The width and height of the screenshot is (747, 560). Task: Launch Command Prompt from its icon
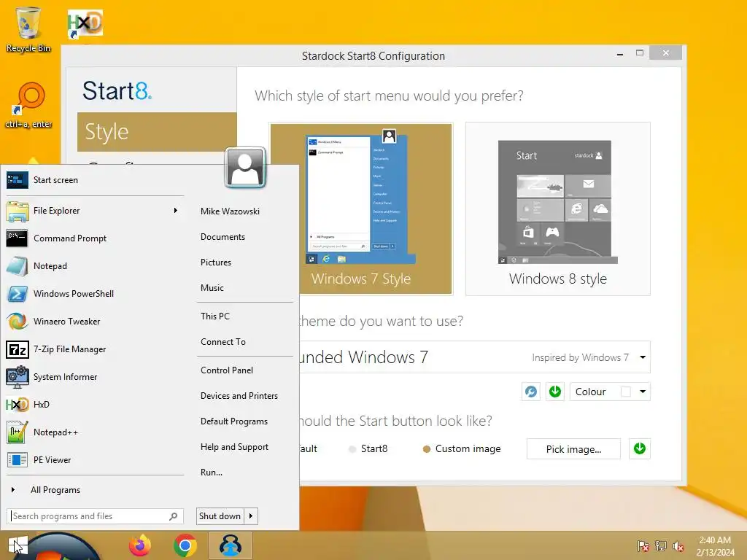(18, 238)
